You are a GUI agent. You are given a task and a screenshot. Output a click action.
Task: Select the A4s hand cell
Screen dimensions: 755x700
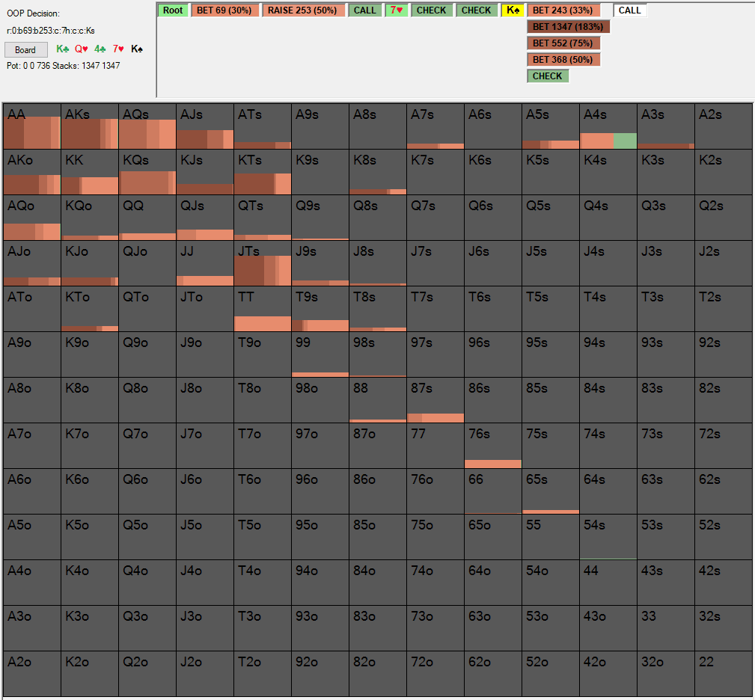coord(608,127)
